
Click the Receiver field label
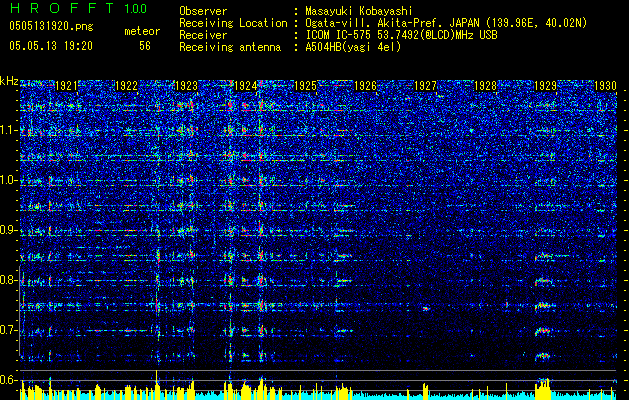click(203, 35)
